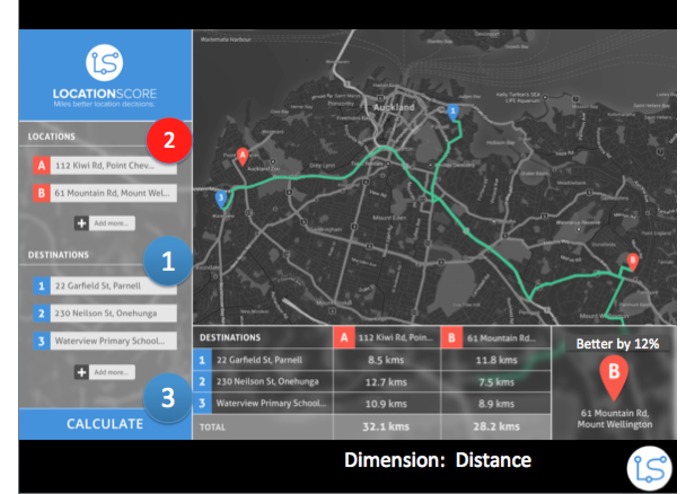695x494 pixels.
Task: Click 230 Neilson St, Onehunga table row label
Action: (x=267, y=381)
